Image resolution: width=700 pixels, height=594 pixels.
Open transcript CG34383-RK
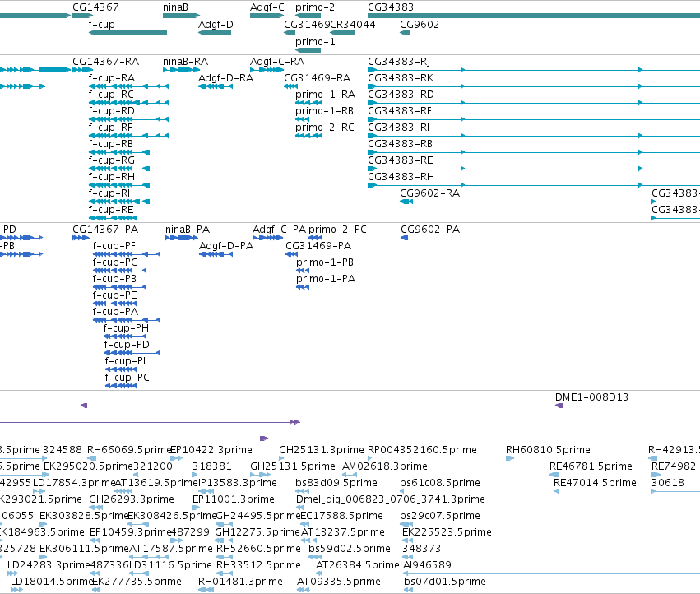point(401,78)
